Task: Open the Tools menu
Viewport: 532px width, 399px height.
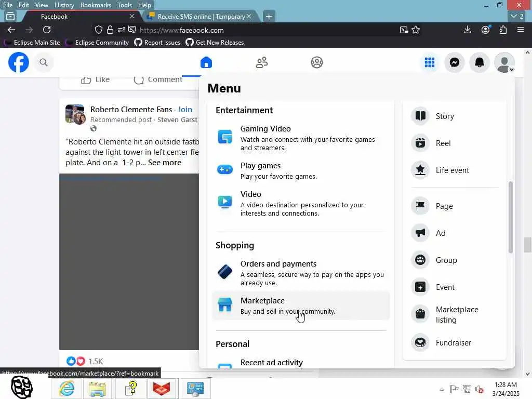Action: tap(125, 5)
